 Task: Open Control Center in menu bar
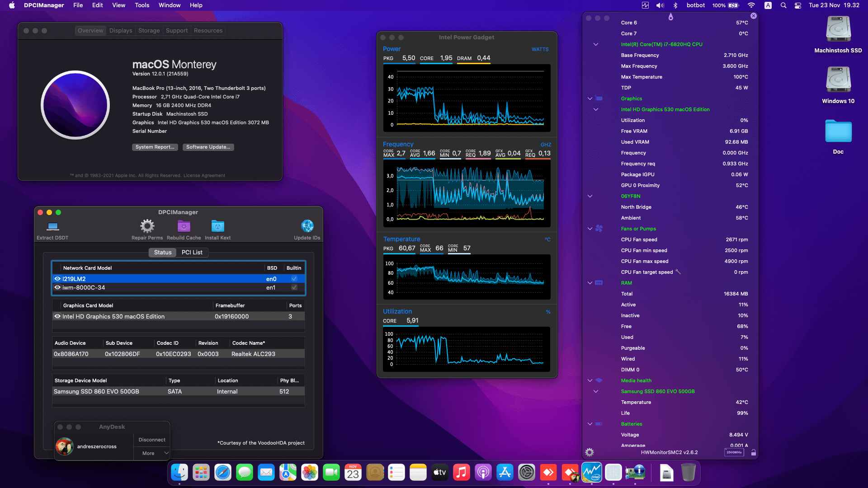(798, 5)
